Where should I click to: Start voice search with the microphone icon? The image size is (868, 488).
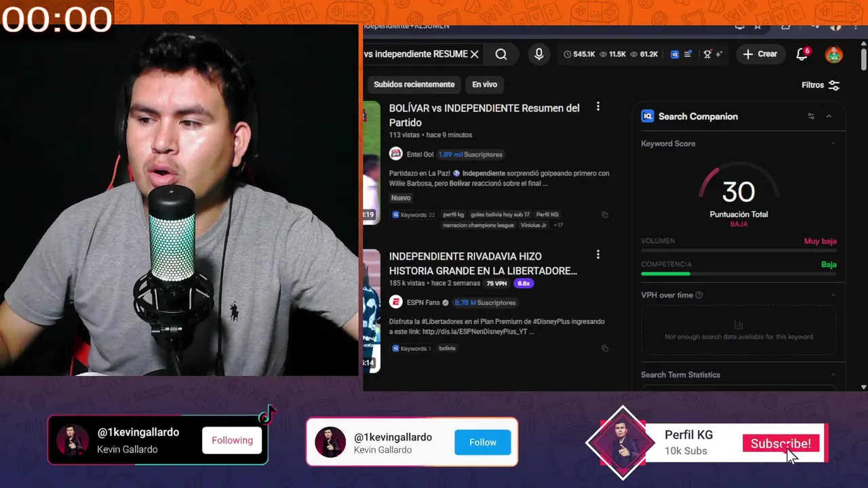[x=539, y=54]
